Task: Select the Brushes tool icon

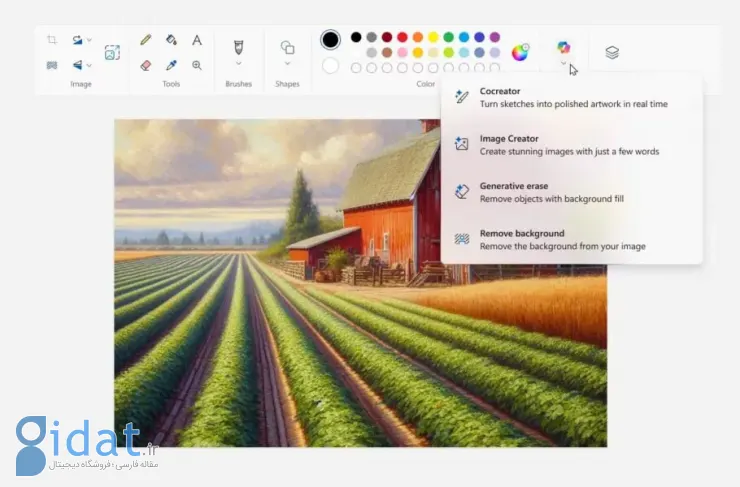Action: point(239,47)
